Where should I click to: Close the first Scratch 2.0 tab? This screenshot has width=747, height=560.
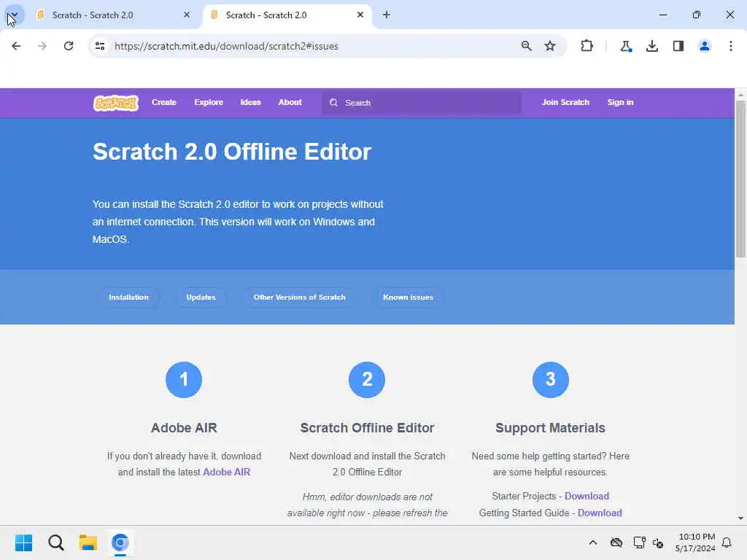tap(187, 15)
